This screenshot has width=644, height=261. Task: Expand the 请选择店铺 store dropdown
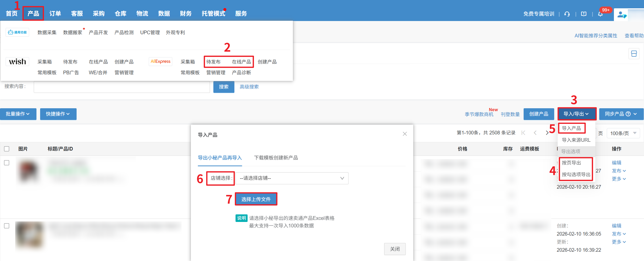click(292, 178)
